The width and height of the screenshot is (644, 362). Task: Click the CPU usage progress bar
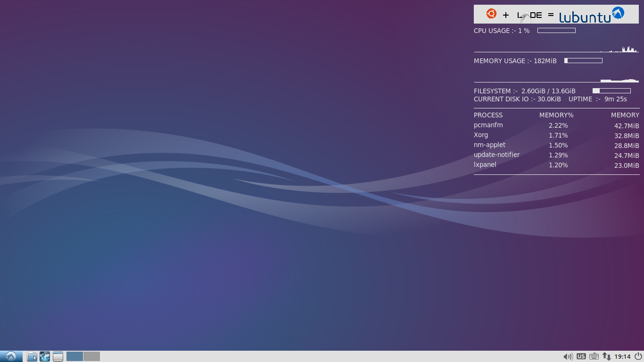pyautogui.click(x=556, y=31)
